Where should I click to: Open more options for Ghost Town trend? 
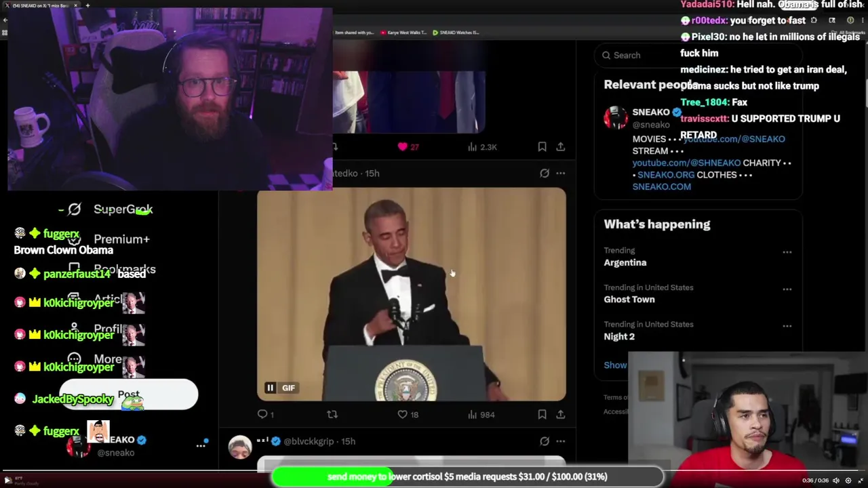[x=787, y=289]
